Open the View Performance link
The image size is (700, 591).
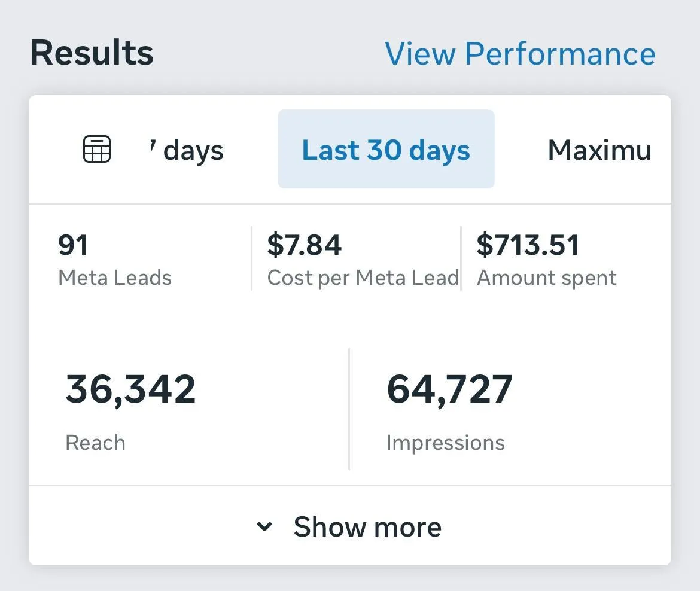[x=520, y=53]
